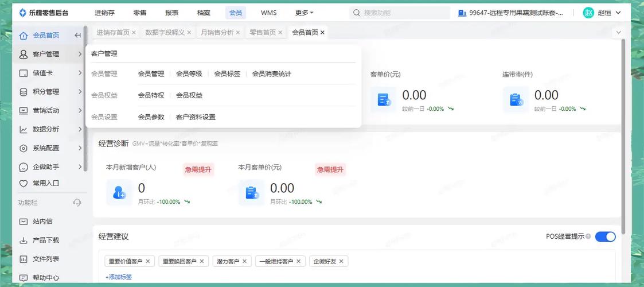Toggle the POS经营提示 switch off
Screen dimensions: 644x287
click(x=605, y=236)
